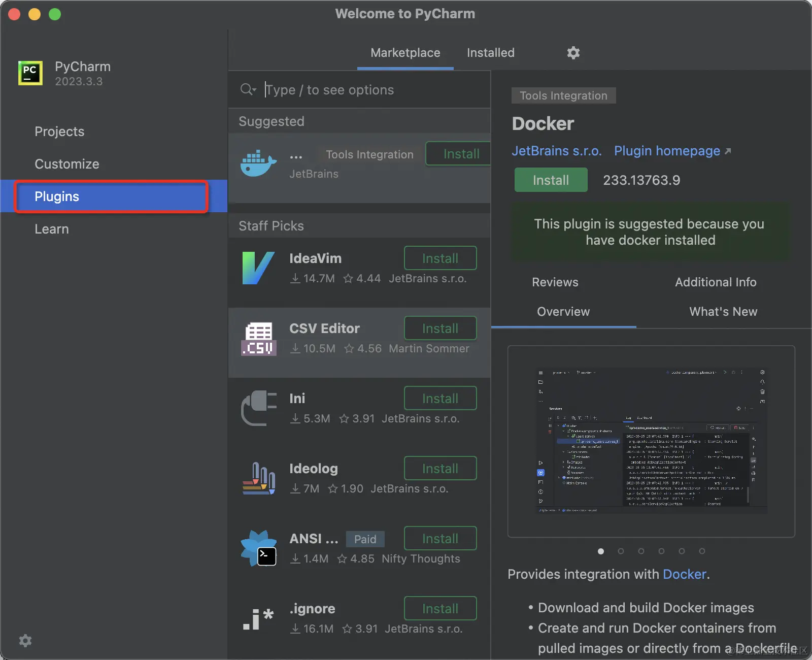Install the suggested Docker plugin from list

point(459,154)
